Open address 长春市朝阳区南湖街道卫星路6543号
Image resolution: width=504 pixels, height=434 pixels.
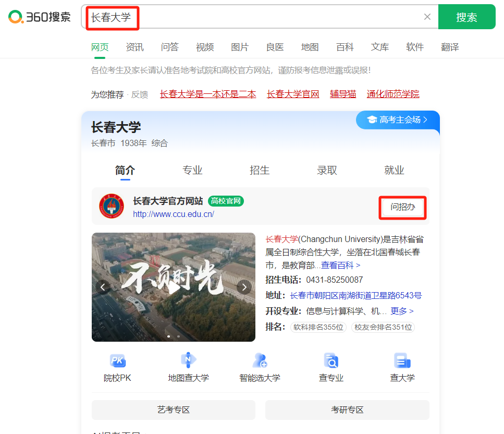tap(356, 295)
